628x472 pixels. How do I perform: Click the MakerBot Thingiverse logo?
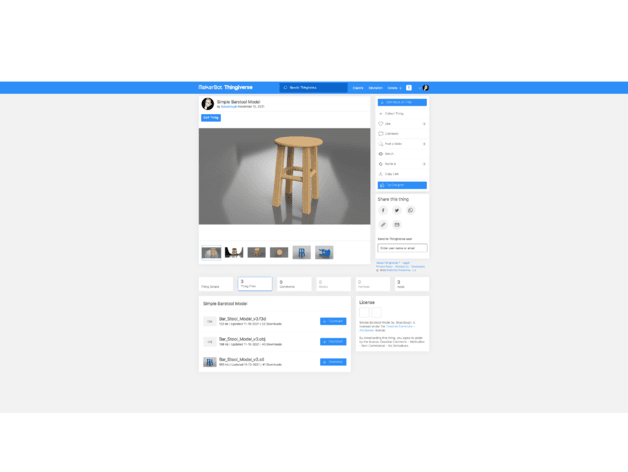(x=225, y=87)
